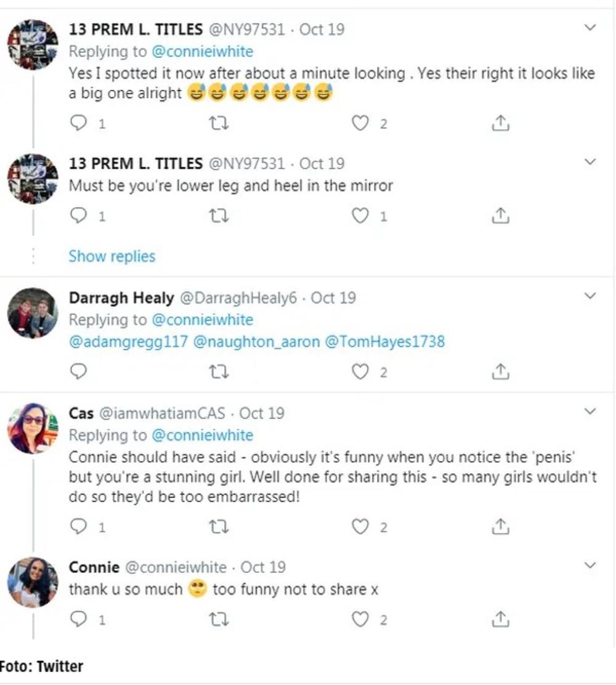616x685 pixels.
Task: Open the @TomHayes1738 mention link
Action: pyautogui.click(x=384, y=342)
